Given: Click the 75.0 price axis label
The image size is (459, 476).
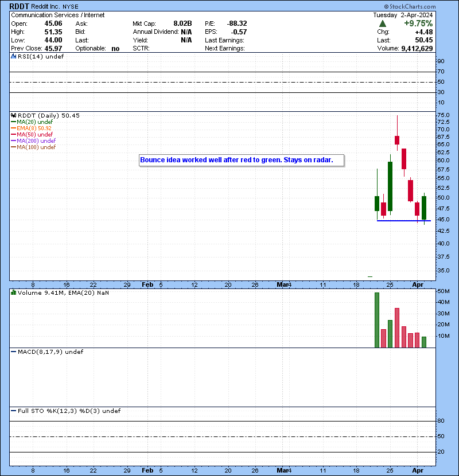Looking at the screenshot, I should coord(443,115).
